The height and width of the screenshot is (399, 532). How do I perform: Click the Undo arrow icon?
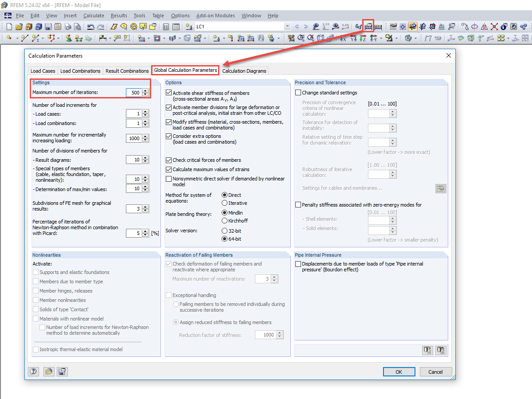(91, 27)
